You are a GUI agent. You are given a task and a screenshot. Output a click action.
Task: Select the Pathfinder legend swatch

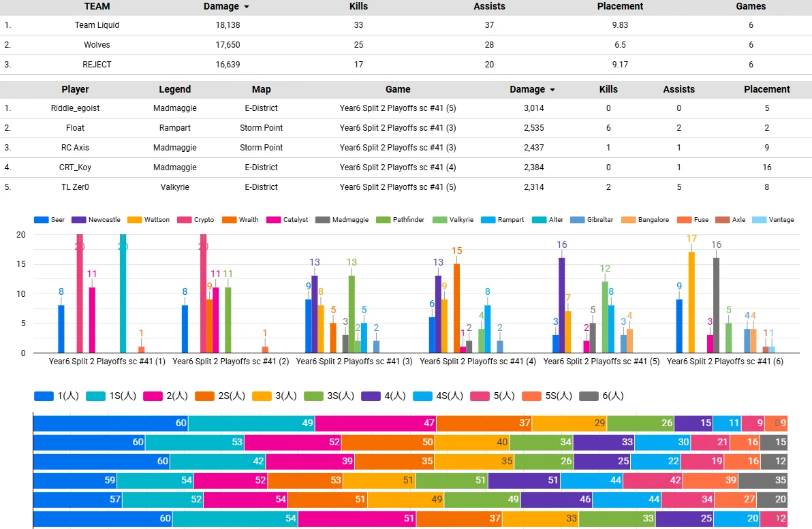(x=384, y=220)
